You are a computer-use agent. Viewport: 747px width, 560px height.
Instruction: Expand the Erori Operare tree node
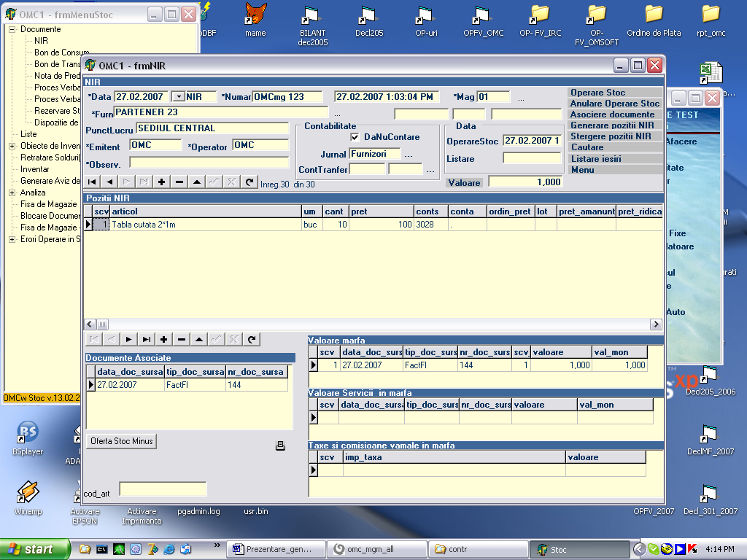coord(12,239)
